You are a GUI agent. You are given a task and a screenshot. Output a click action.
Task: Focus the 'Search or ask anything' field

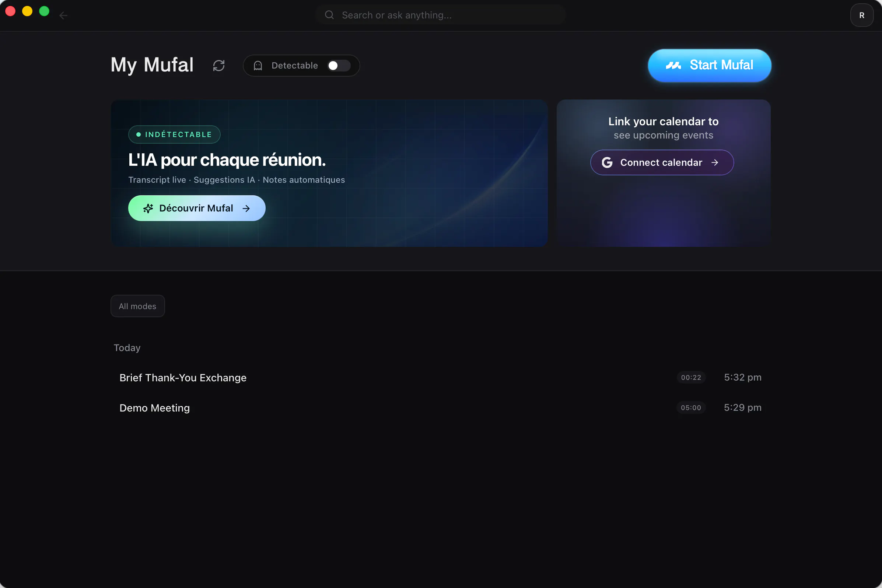click(440, 15)
